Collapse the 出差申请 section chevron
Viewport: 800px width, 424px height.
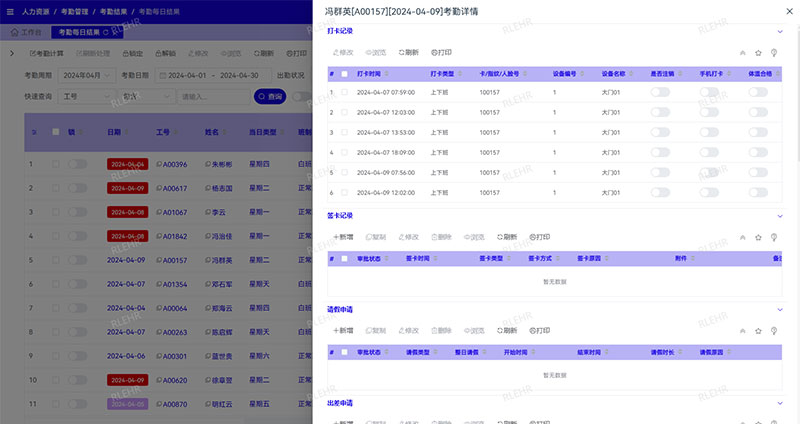(780, 404)
